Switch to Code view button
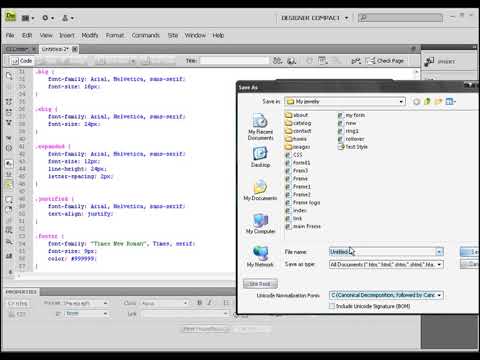The height and width of the screenshot is (360, 480). pos(21,61)
